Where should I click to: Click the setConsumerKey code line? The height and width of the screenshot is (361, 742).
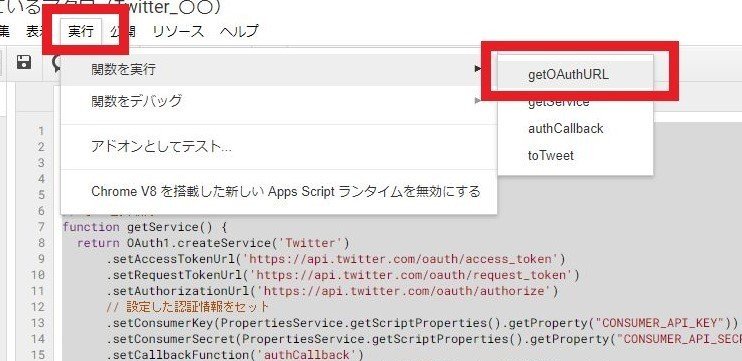pos(422,323)
